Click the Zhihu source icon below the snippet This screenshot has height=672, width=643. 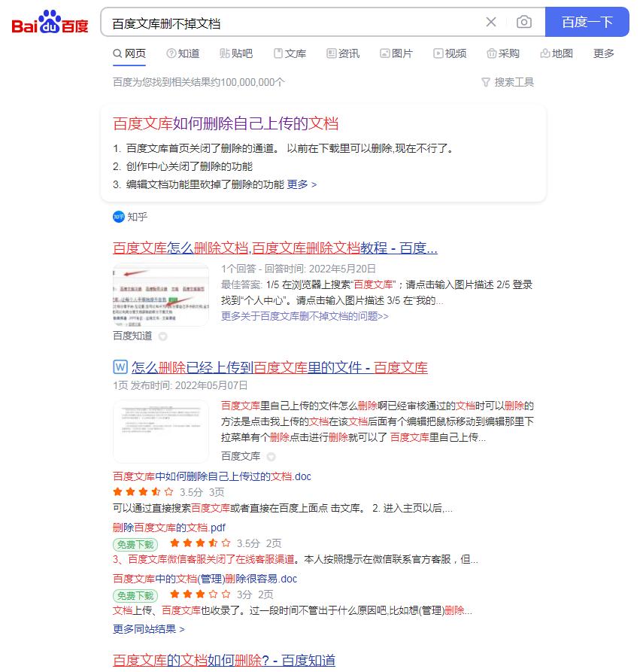tap(118, 217)
